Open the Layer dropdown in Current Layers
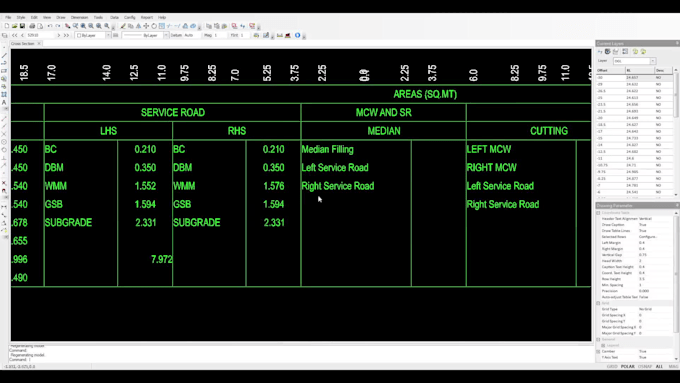This screenshot has width=680, height=383. [x=653, y=61]
